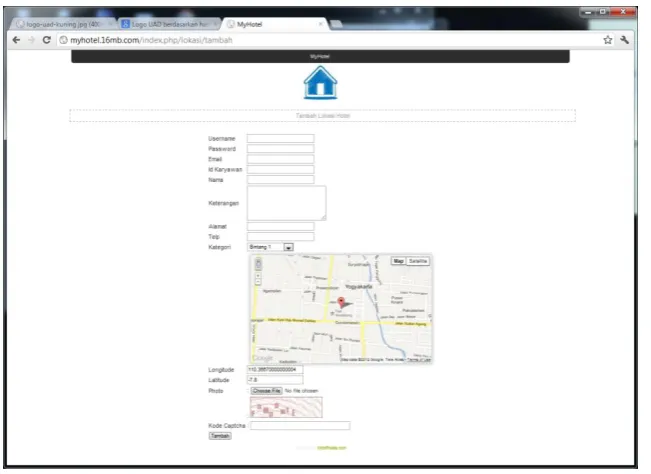Maximize the Chrome window
The height and width of the screenshot is (474, 651).
[602, 12]
